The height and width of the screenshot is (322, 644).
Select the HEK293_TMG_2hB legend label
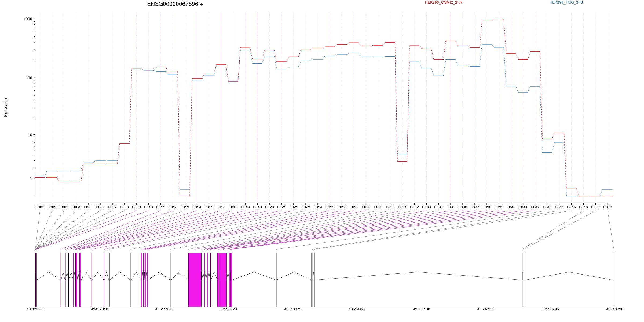566,2
